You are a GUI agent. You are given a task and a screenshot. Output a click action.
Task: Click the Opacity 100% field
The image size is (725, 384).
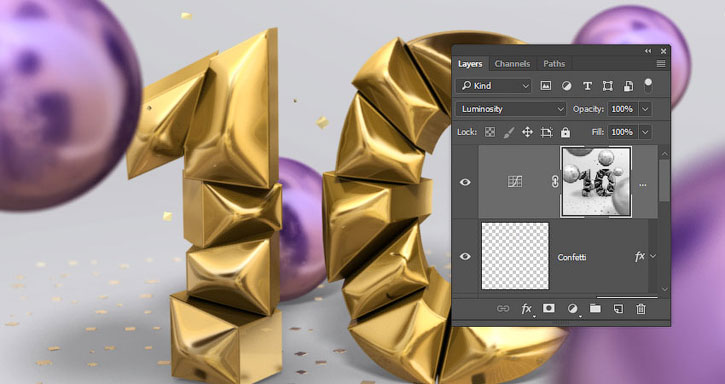(x=622, y=109)
